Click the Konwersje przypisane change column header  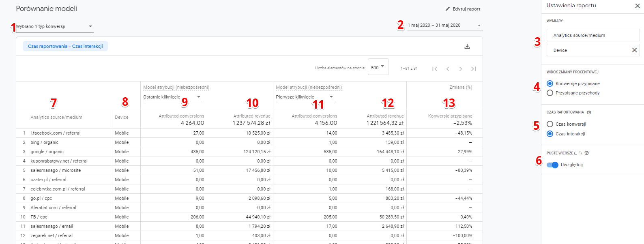point(450,116)
